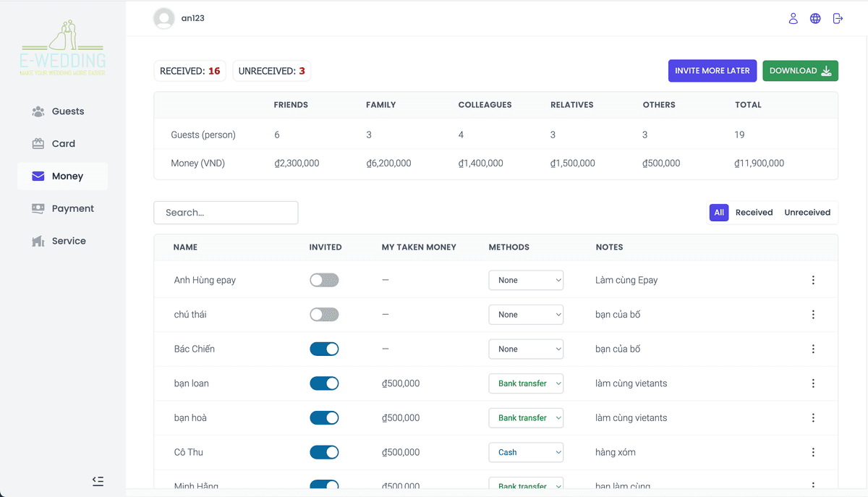Enable invited toggle for Anh Hùng epay
This screenshot has height=497, width=868.
coord(324,280)
